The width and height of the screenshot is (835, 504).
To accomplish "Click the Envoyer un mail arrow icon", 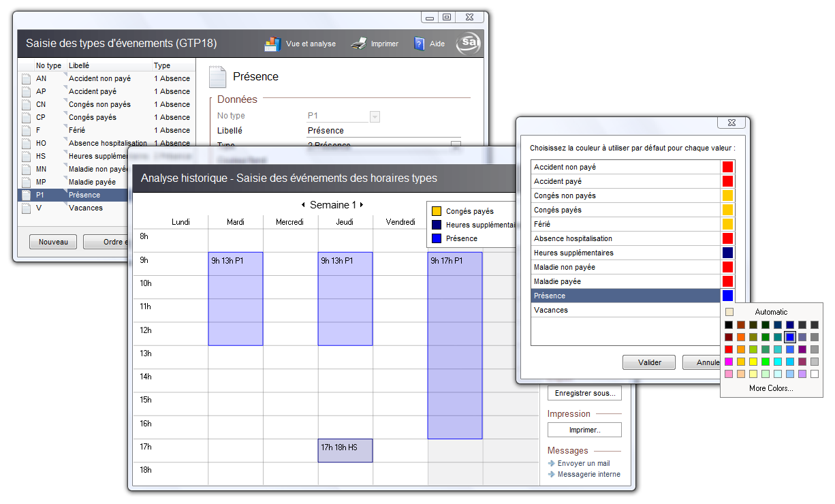I will tap(552, 464).
